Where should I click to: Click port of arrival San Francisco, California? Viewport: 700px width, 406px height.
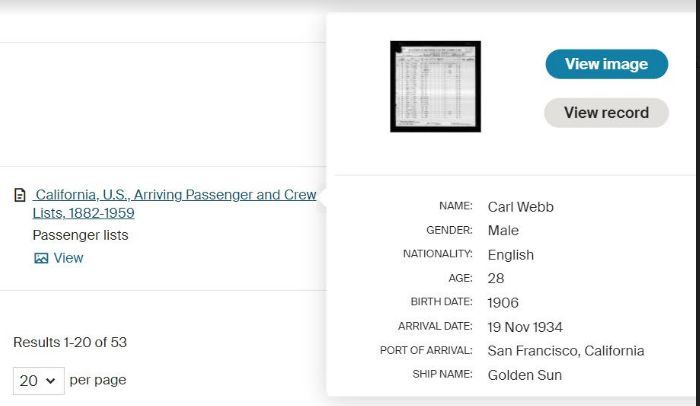565,351
